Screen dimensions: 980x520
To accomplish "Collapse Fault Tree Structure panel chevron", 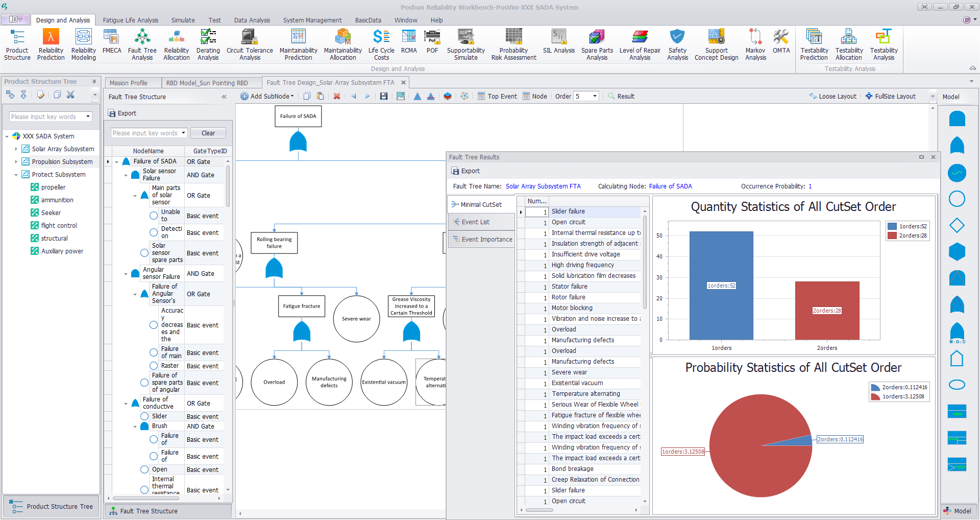I will [224, 97].
